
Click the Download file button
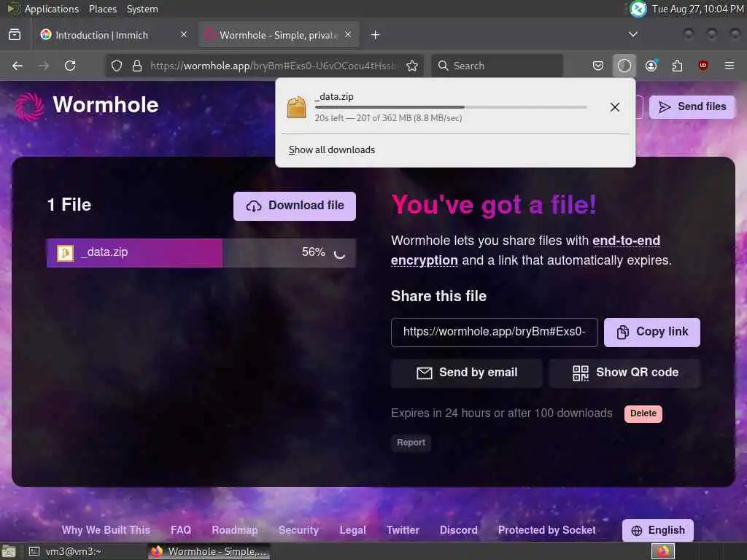coord(295,206)
